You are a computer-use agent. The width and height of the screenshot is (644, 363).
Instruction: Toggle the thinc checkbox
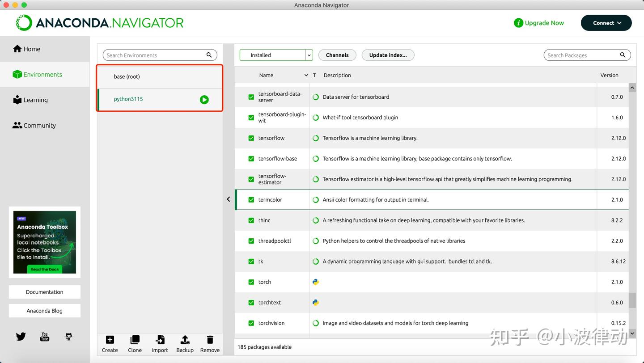pyautogui.click(x=251, y=220)
